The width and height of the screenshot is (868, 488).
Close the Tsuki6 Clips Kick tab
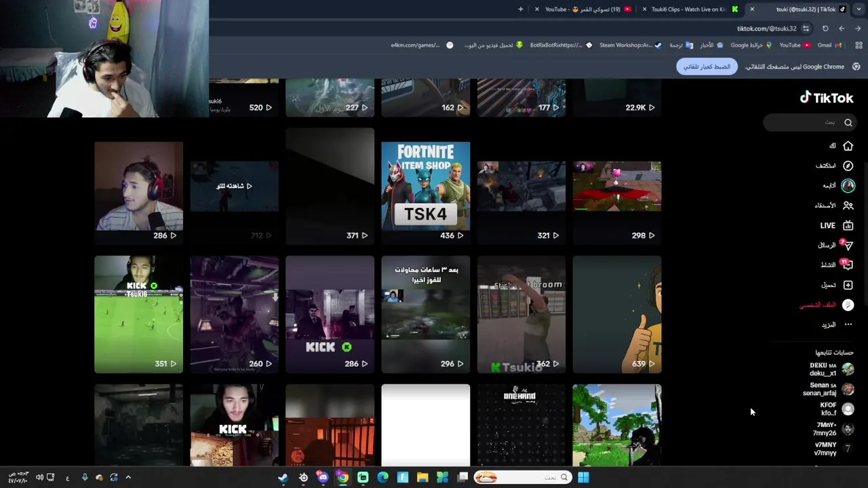coord(644,9)
